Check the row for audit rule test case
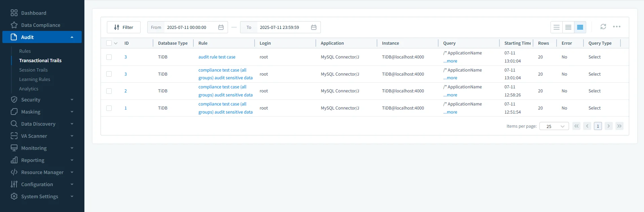Image resolution: width=644 pixels, height=212 pixels. tap(109, 57)
